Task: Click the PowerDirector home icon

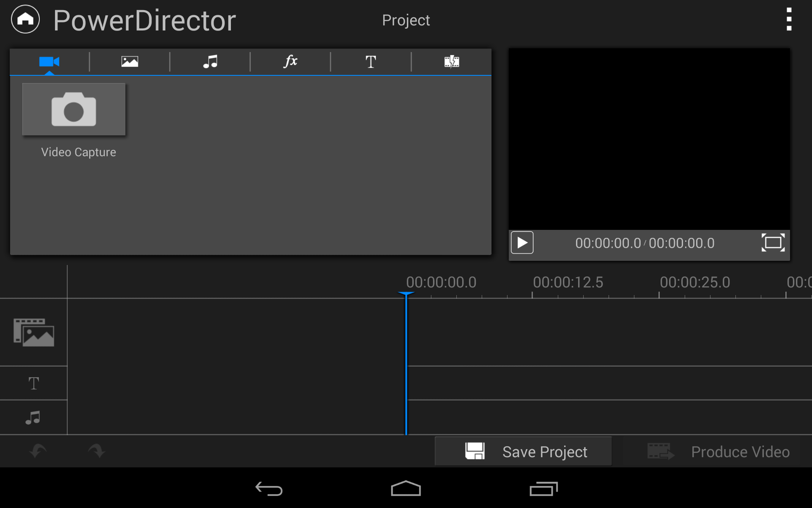Action: click(25, 19)
